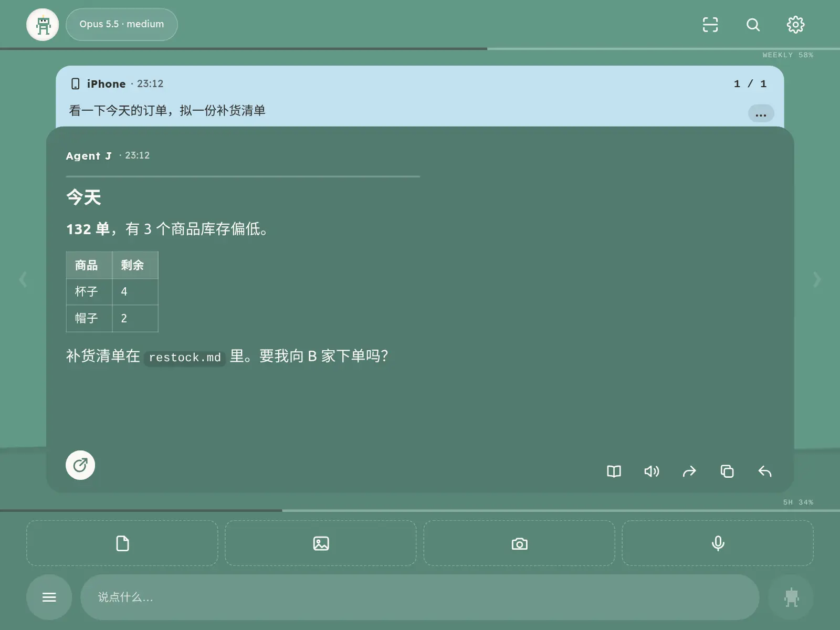This screenshot has width=840, height=630.
Task: Open the hamburger menu
Action: click(49, 597)
